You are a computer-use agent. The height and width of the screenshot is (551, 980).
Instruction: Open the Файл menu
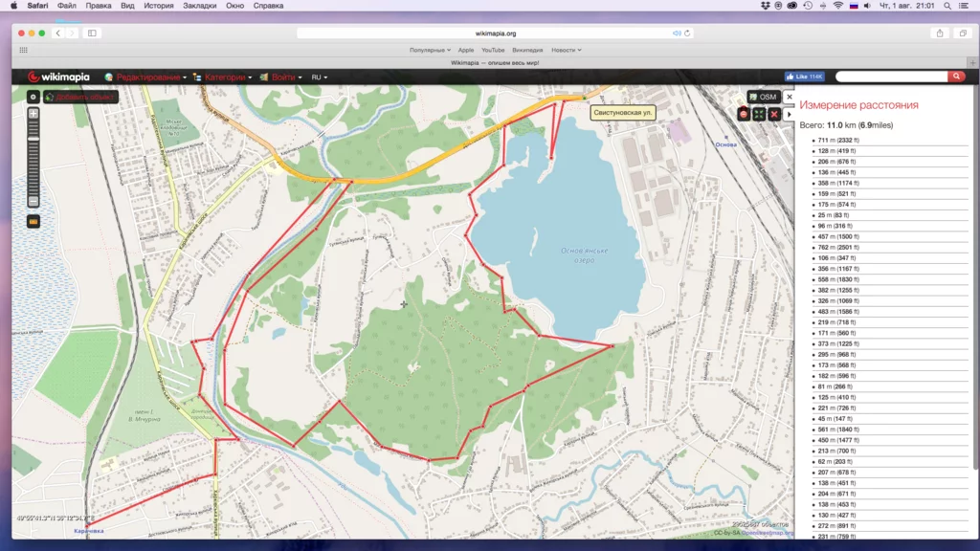tap(67, 6)
